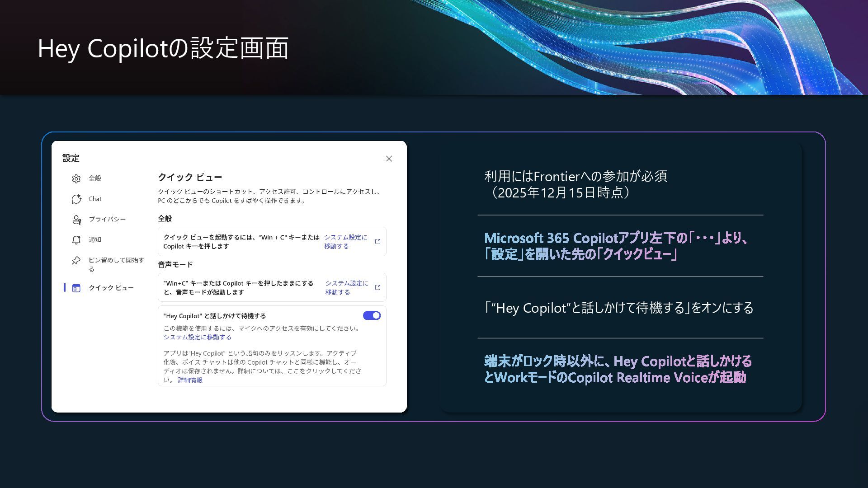Open microphone システム設定に移動する link
This screenshot has width=868, height=488.
197,337
